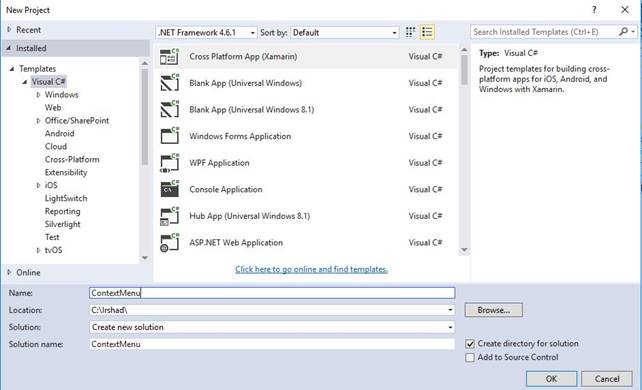The image size is (642, 390).
Task: Switch to small icons view
Action: (410, 32)
